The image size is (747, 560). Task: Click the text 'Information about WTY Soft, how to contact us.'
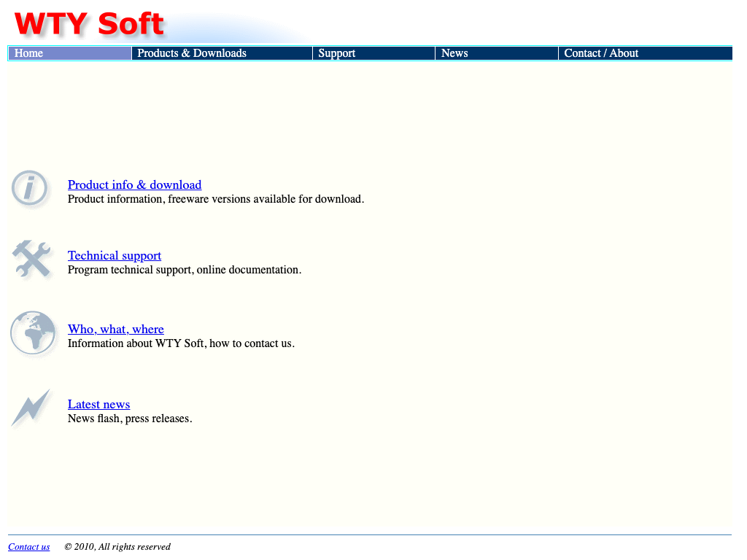coord(181,343)
